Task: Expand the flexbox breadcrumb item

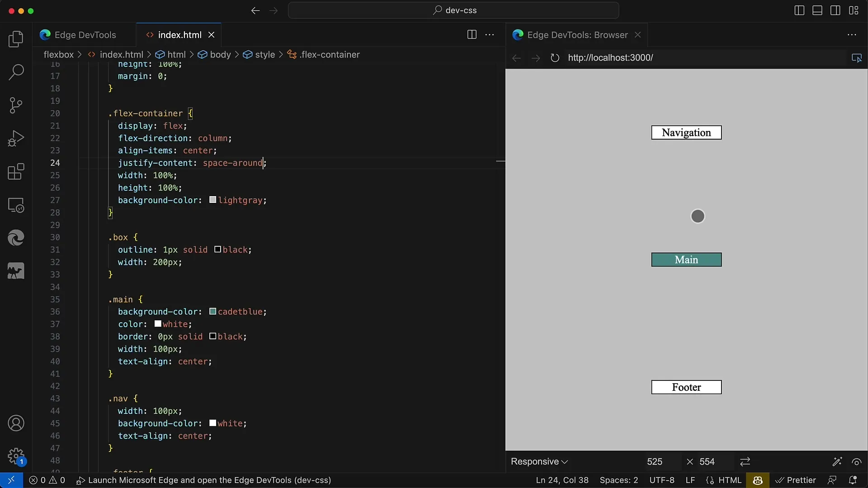Action: (58, 54)
